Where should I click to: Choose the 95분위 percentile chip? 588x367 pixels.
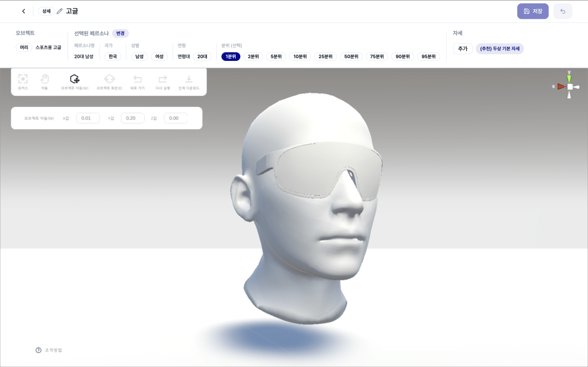point(428,56)
